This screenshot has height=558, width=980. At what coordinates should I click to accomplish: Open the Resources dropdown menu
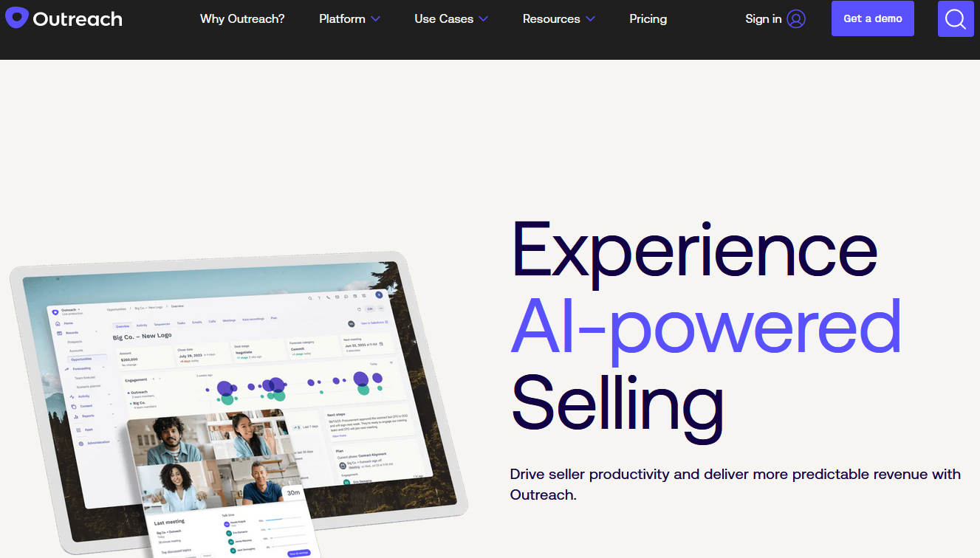[x=558, y=19]
